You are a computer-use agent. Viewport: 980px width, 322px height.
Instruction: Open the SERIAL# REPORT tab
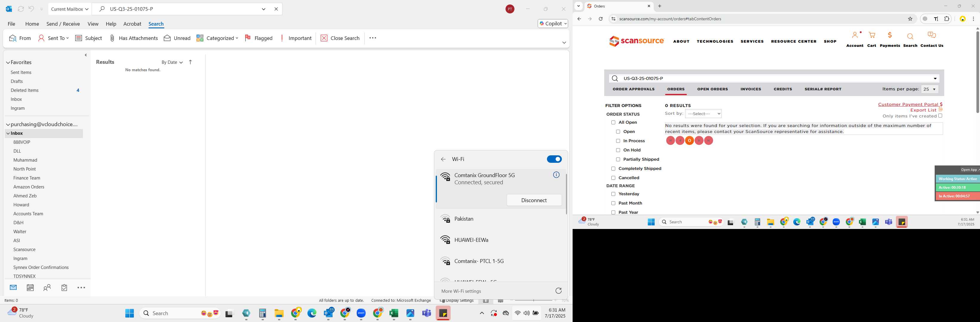point(823,89)
